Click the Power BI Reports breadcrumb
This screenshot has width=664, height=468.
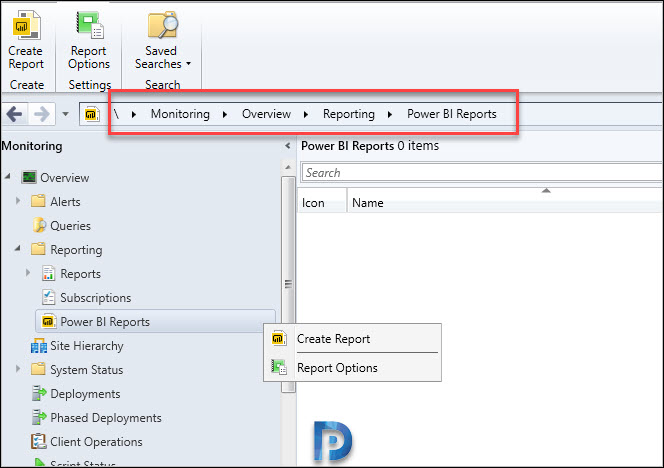[452, 114]
